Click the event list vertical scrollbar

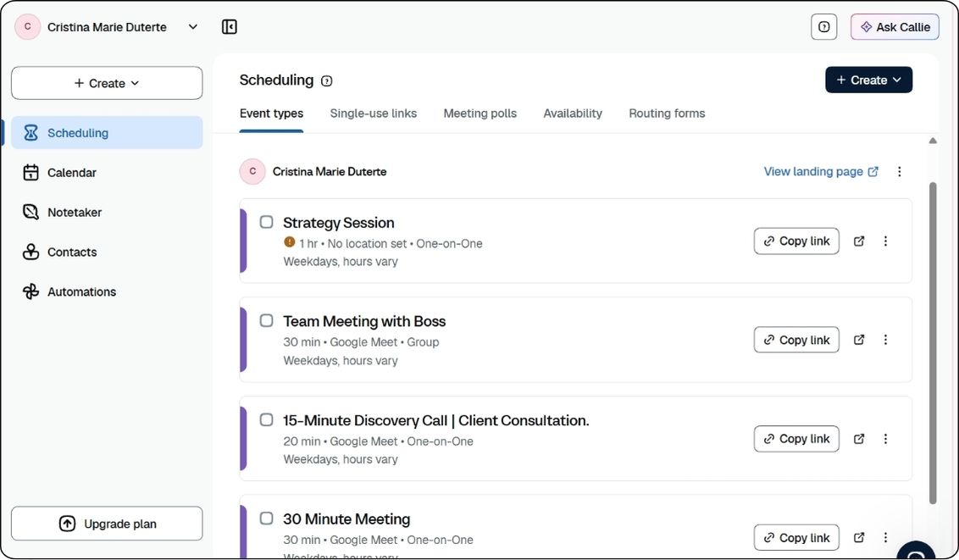point(933,342)
